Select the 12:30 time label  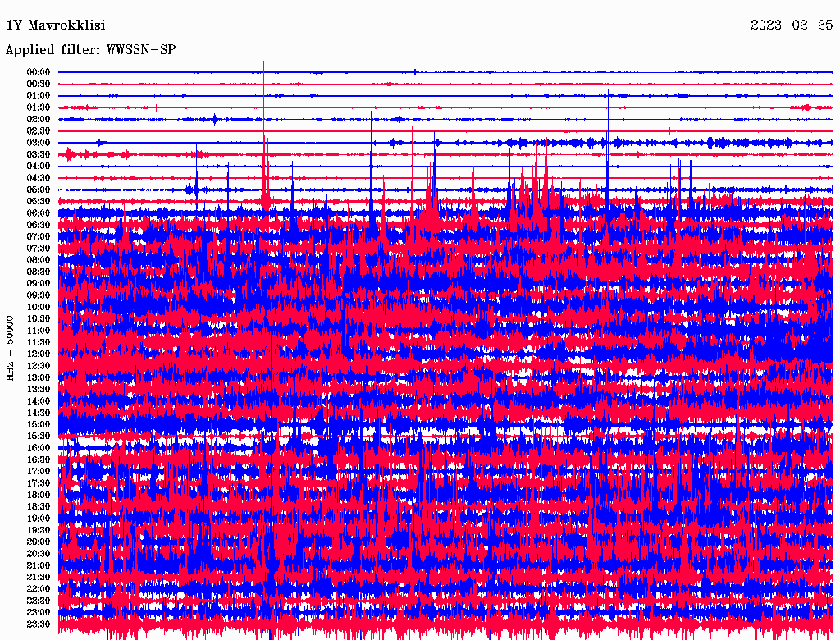(39, 366)
